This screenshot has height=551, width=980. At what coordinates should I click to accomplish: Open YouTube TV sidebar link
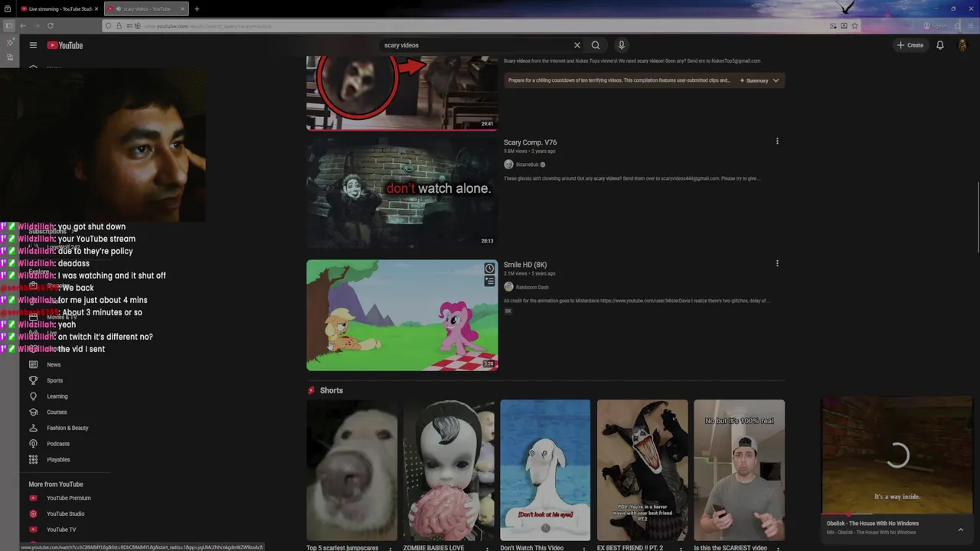tap(61, 530)
